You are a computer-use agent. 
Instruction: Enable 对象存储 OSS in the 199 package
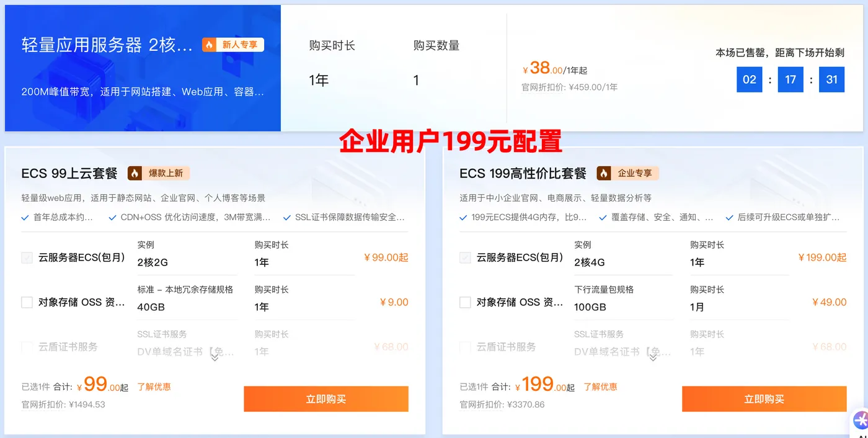(465, 302)
